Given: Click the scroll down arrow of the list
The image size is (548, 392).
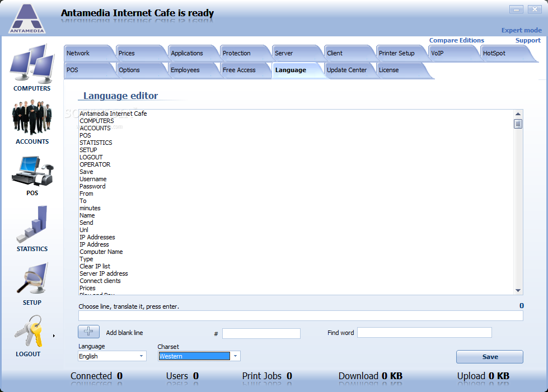Looking at the screenshot, I should point(518,290).
